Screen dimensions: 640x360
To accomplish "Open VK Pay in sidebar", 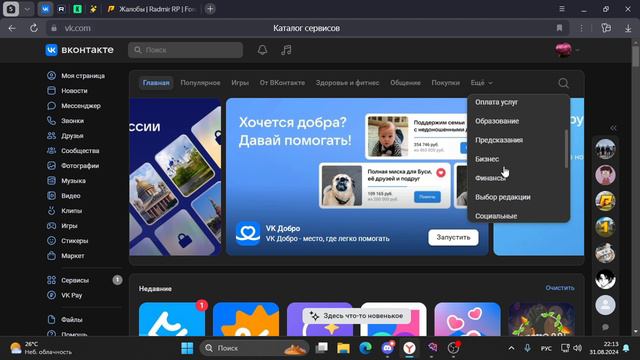I will pyautogui.click(x=64, y=295).
